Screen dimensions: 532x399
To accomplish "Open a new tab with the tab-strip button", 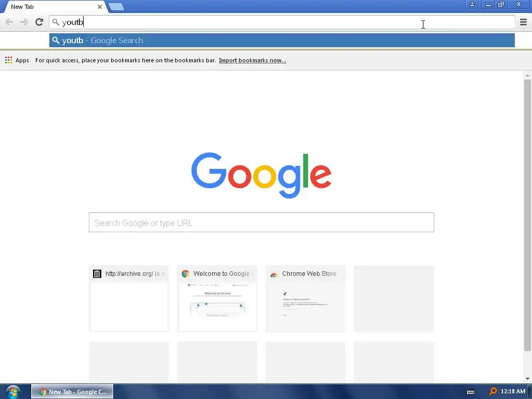I will (116, 7).
